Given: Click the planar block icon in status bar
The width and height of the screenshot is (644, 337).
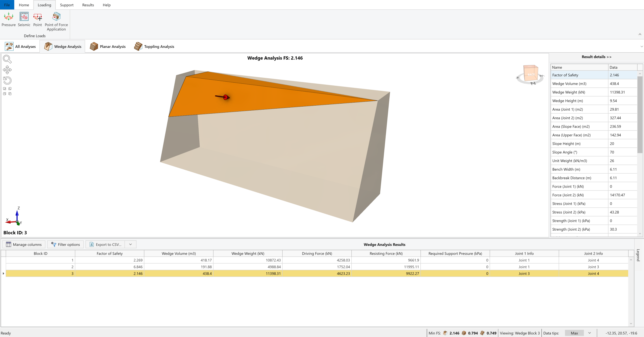Looking at the screenshot, I should pyautogui.click(x=464, y=333).
